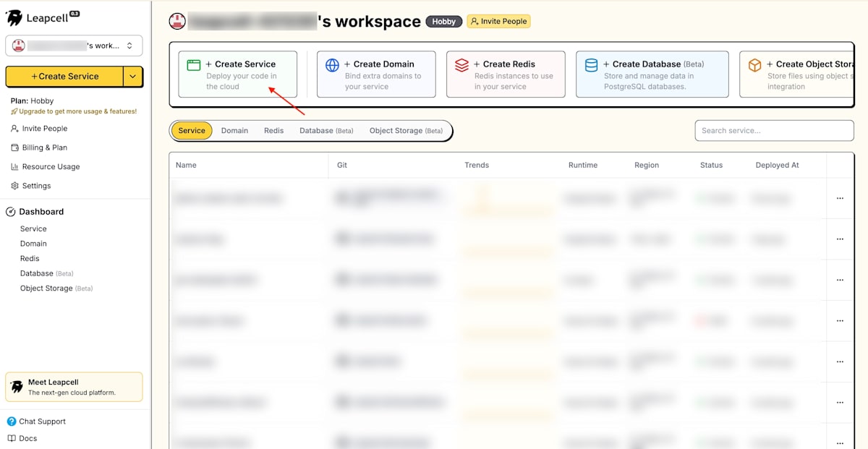Open Settings in the sidebar

(31, 186)
